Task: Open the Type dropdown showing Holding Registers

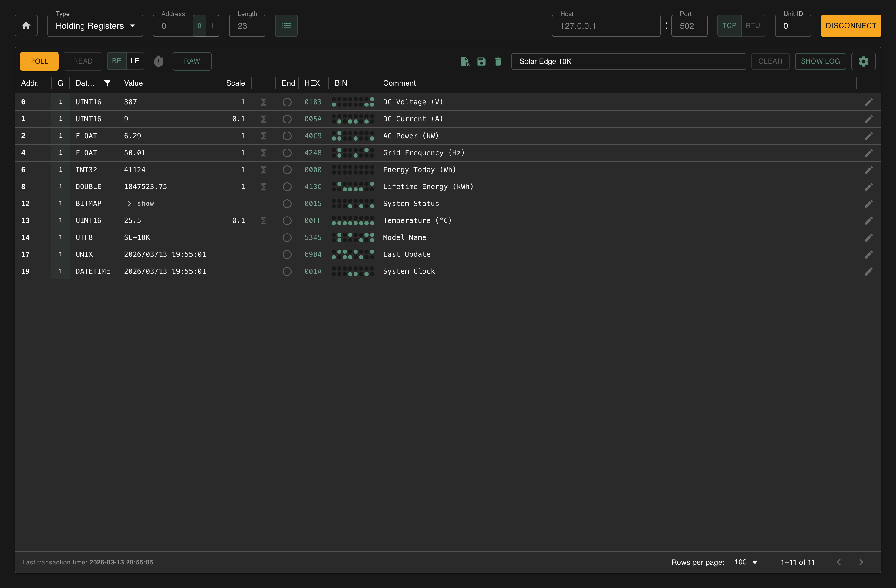Action: coord(95,25)
